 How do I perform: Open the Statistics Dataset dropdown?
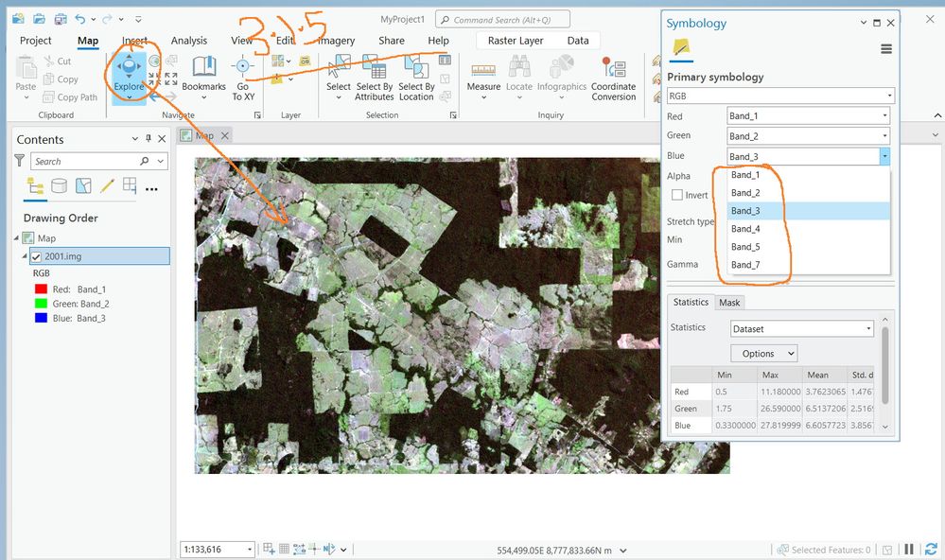coord(801,328)
